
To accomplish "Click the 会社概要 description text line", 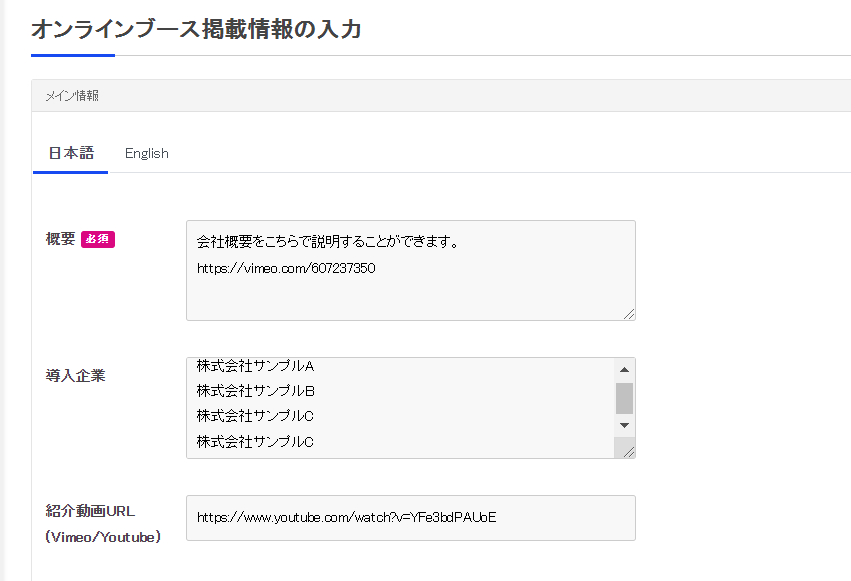I will click(328, 242).
